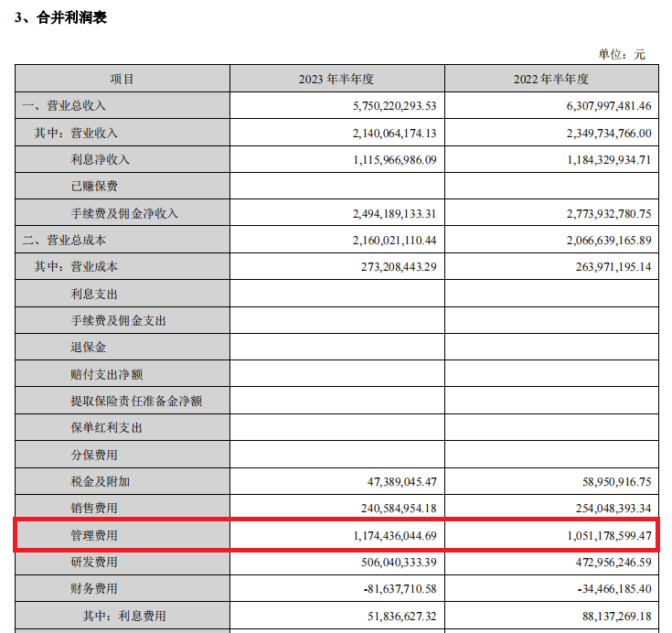Click the value 5,750,220,293.53
The image size is (672, 633).
coord(395,106)
